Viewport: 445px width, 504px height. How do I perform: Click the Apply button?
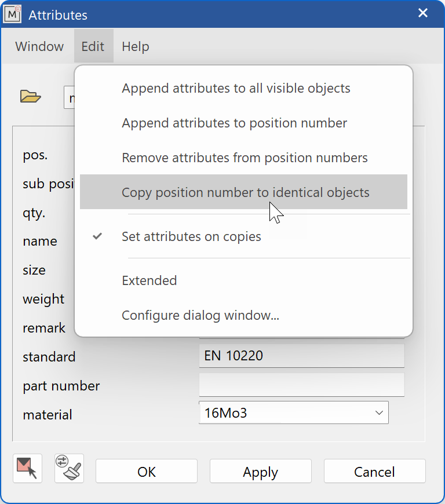260,471
